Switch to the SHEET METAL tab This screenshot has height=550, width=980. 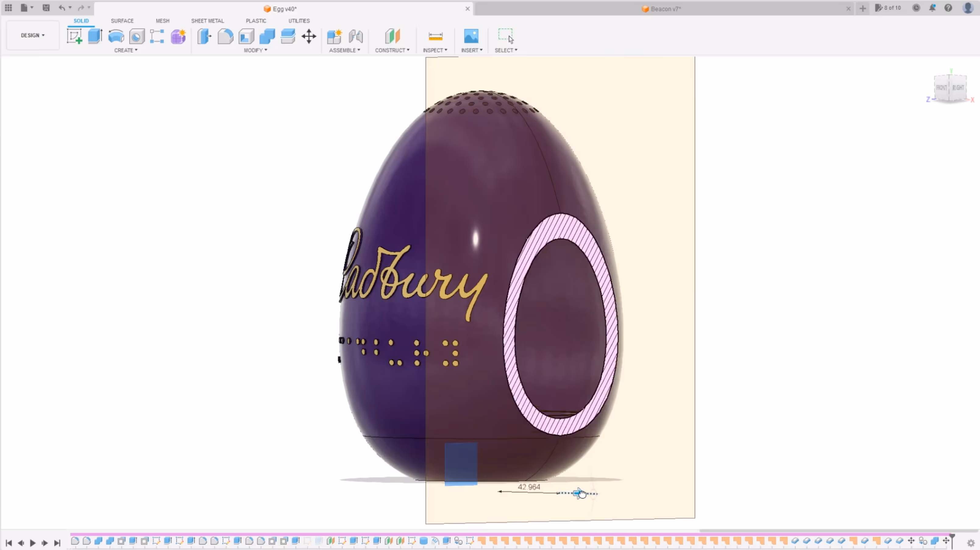click(x=207, y=21)
